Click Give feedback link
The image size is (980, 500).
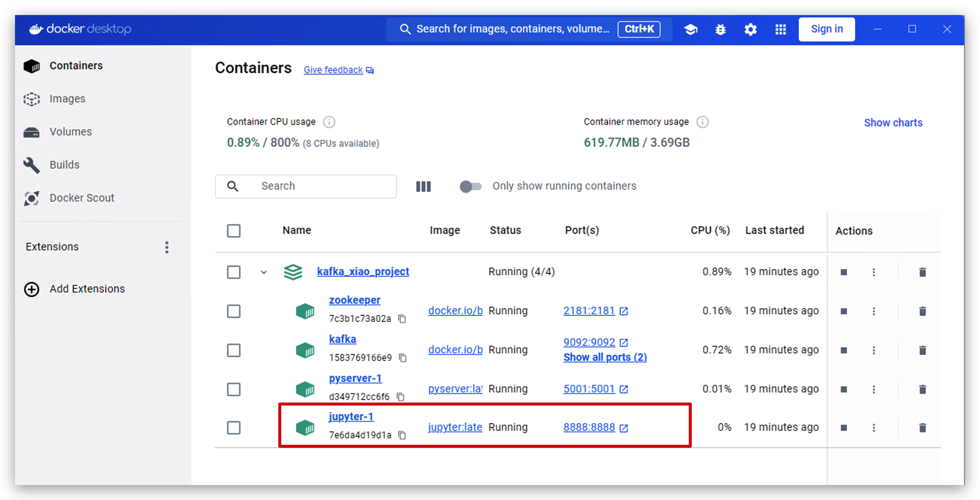coord(333,70)
